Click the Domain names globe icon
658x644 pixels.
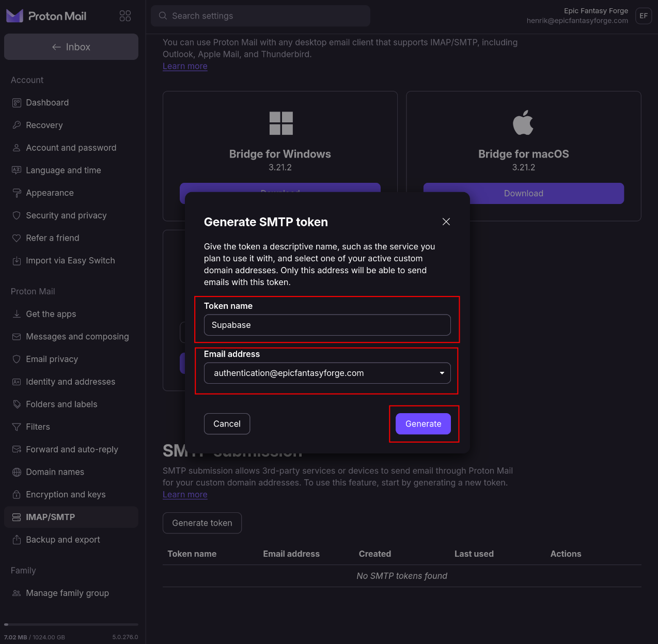point(17,472)
